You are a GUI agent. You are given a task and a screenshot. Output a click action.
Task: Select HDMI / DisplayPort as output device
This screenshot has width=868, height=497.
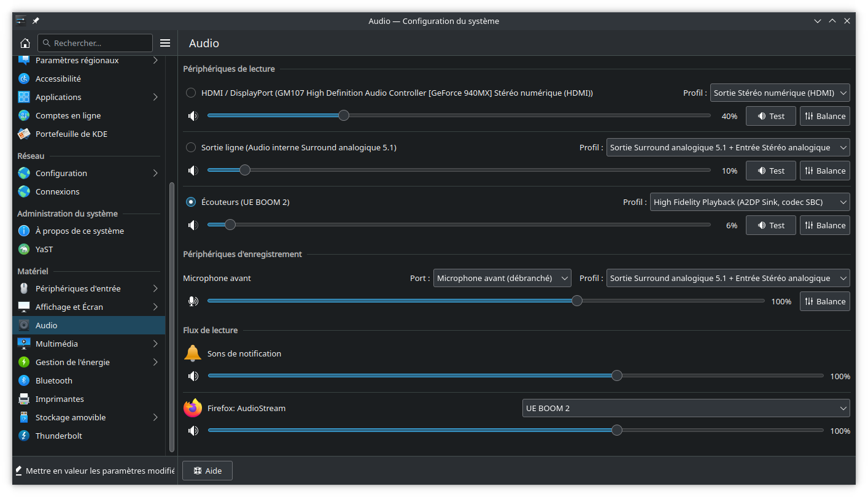click(x=191, y=93)
